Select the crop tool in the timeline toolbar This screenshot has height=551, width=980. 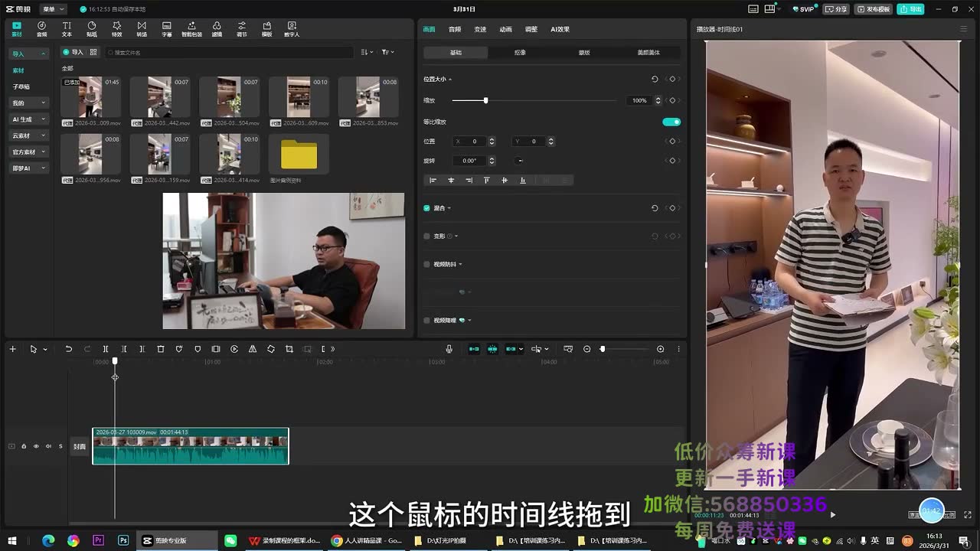(x=289, y=349)
